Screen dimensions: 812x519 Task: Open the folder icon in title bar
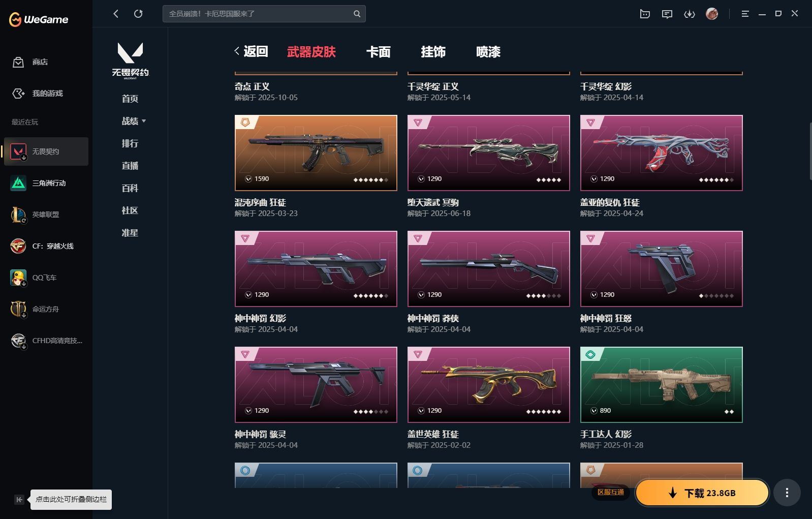[x=645, y=14]
